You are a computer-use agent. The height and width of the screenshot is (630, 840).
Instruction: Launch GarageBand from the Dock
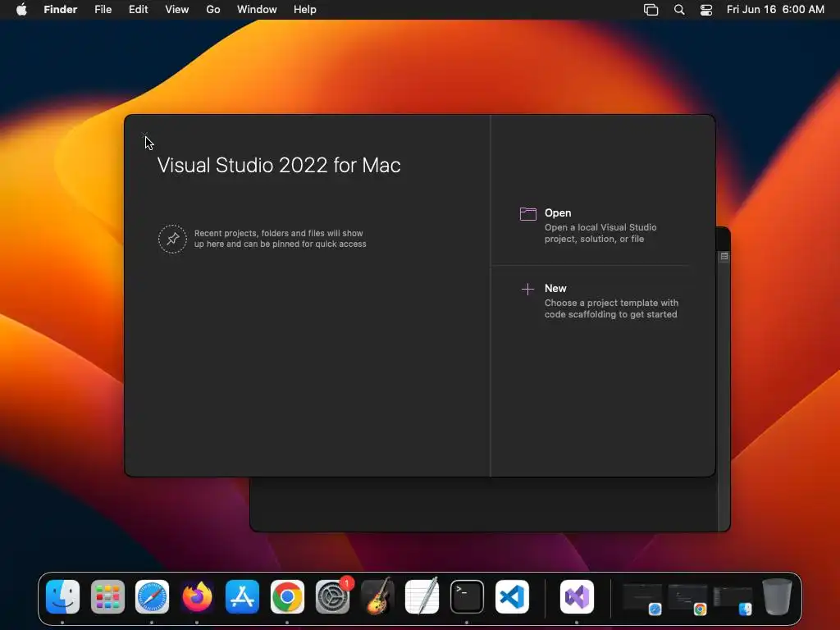coord(377,597)
